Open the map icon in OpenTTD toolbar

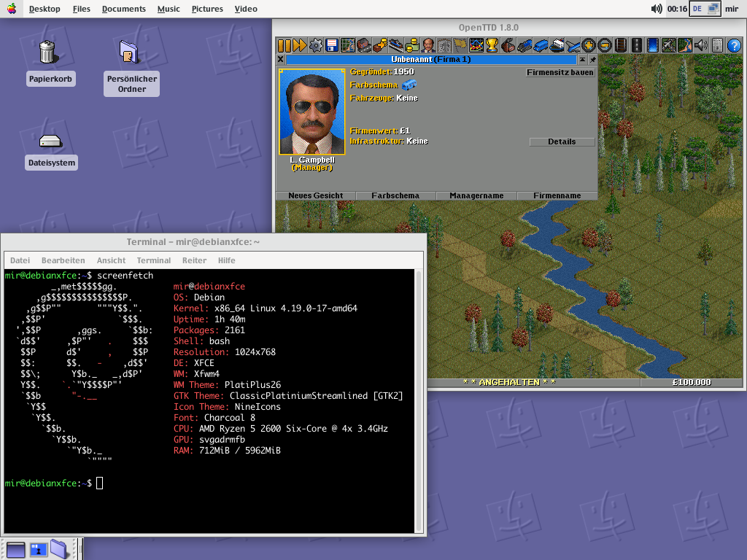348,46
